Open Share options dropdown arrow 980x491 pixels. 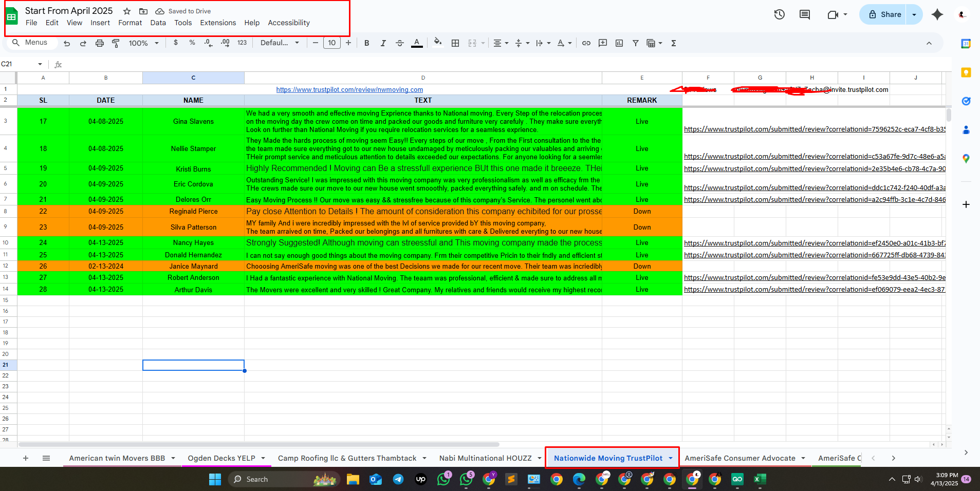(x=914, y=14)
